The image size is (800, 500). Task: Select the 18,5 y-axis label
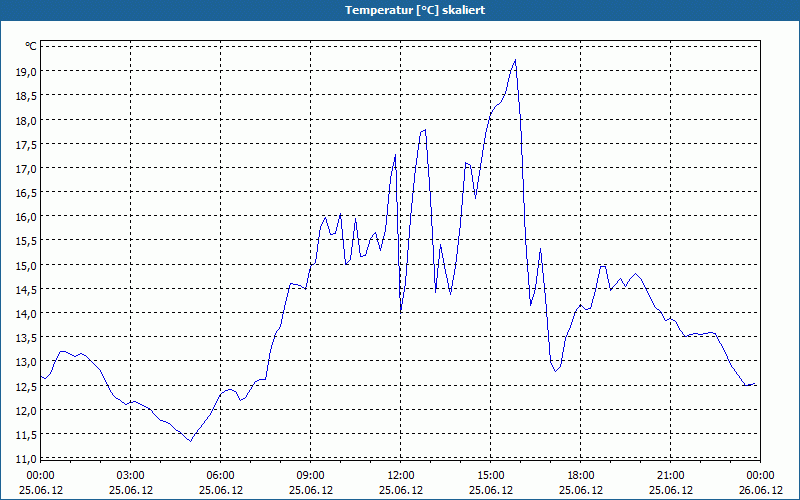tap(27, 96)
